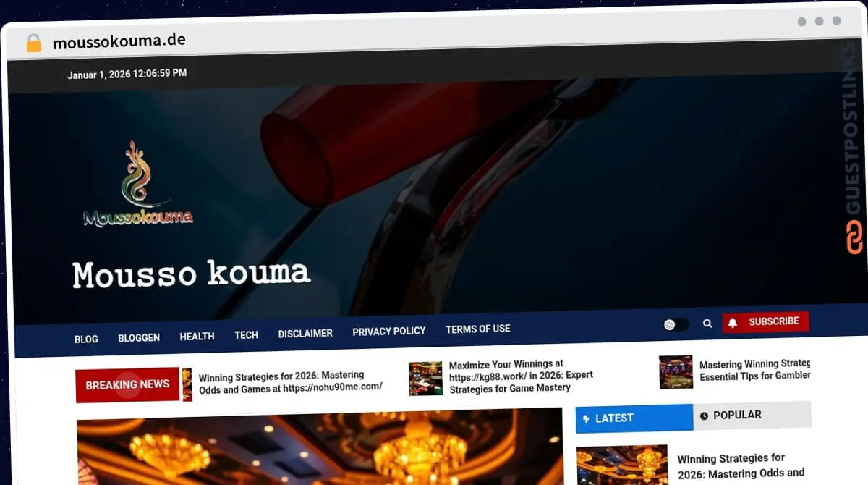Viewport: 868px width, 485px height.
Task: Open the BLOG menu item
Action: click(x=86, y=338)
